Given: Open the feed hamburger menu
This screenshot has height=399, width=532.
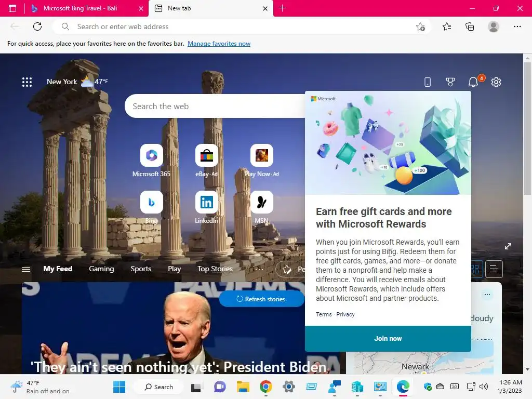Looking at the screenshot, I should 26,269.
